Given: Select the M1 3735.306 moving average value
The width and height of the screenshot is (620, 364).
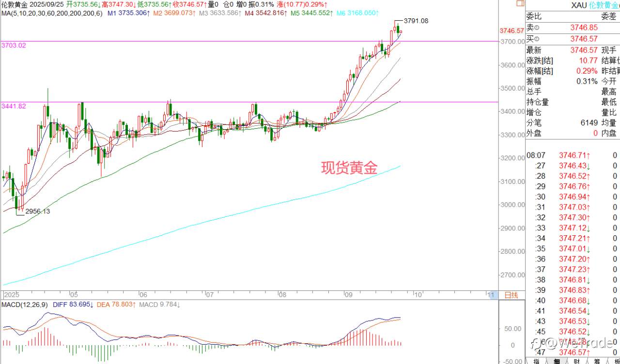Looking at the screenshot, I should 129,13.
